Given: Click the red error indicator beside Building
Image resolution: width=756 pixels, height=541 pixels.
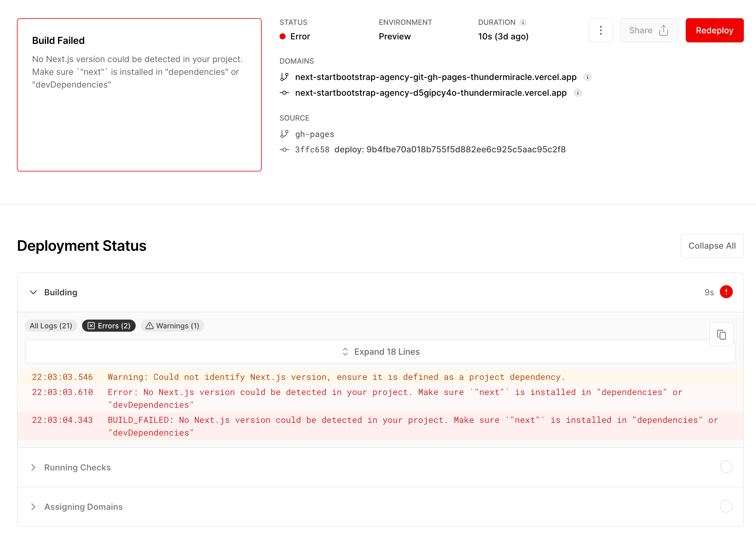Looking at the screenshot, I should 726,292.
